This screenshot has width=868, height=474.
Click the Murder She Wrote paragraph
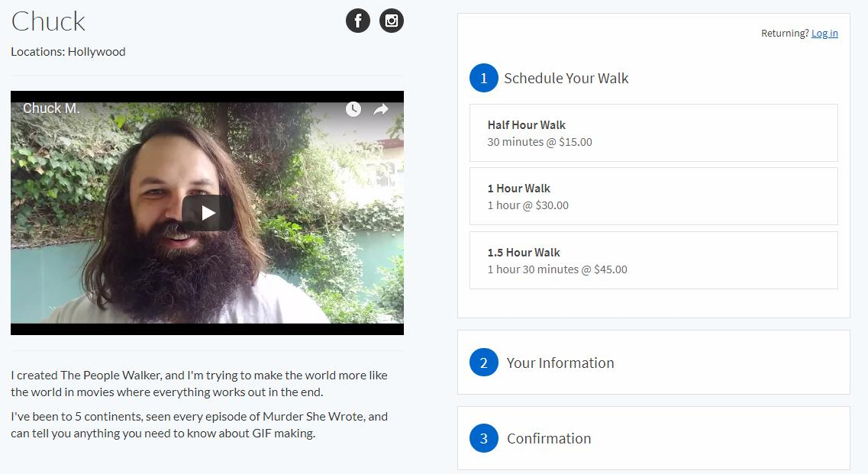(x=199, y=425)
